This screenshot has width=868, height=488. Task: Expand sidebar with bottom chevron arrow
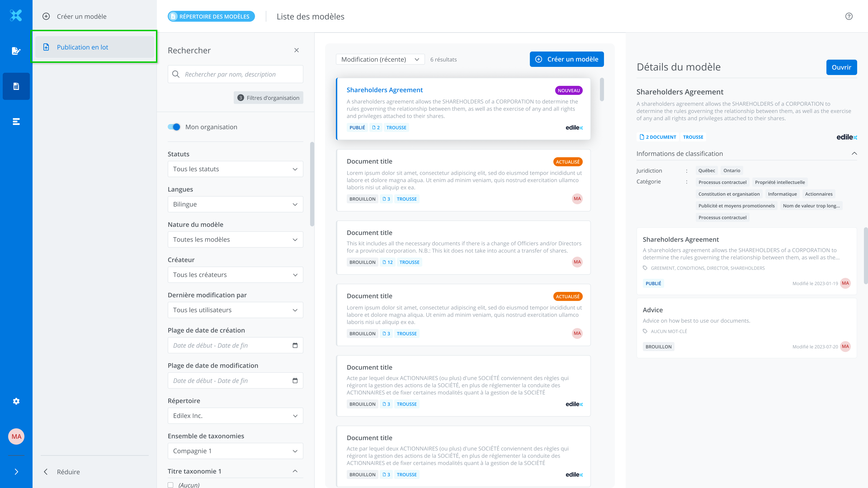pos(16,472)
